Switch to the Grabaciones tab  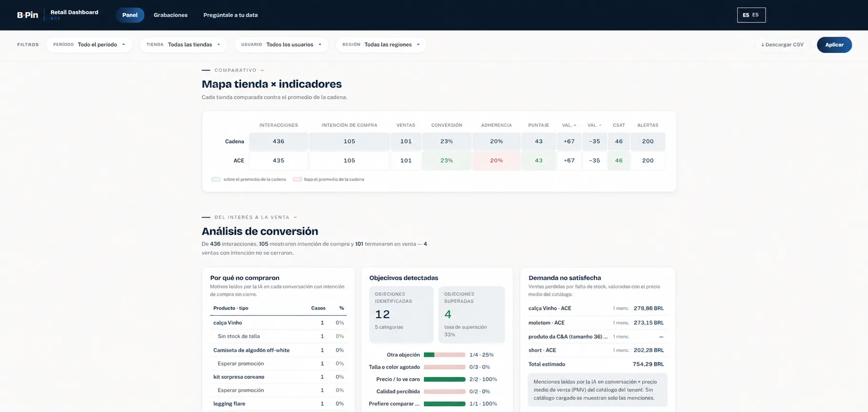pyautogui.click(x=170, y=15)
